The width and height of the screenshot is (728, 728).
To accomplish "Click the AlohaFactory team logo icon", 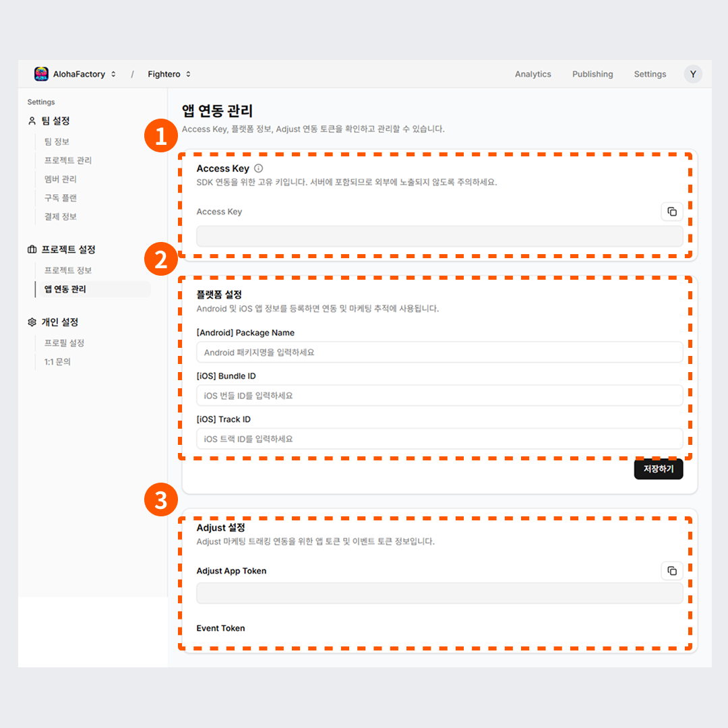I will coord(41,74).
